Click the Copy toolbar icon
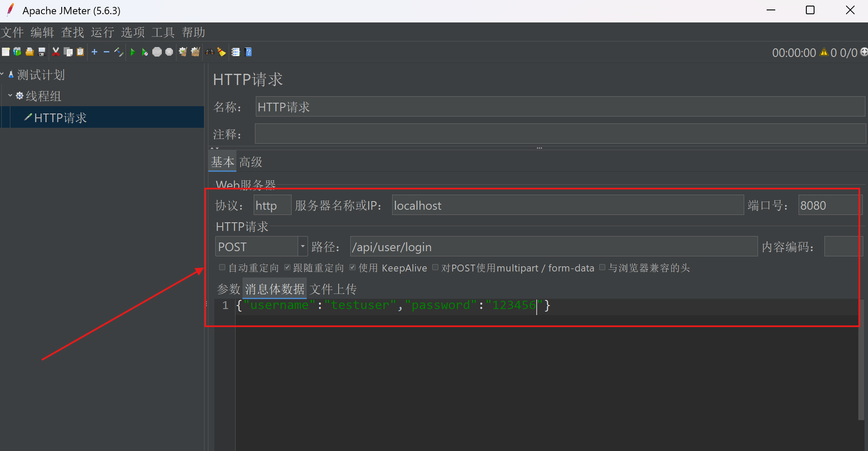 [x=68, y=52]
